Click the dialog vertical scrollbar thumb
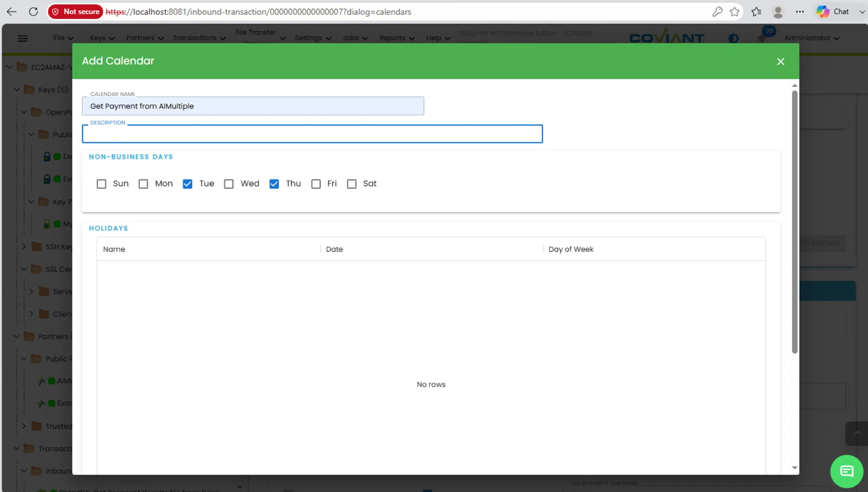The width and height of the screenshot is (868, 492). click(795, 222)
